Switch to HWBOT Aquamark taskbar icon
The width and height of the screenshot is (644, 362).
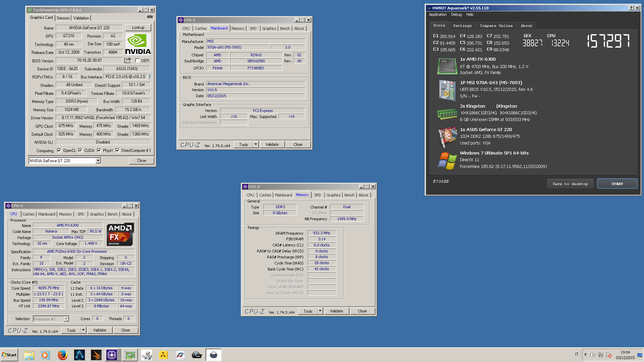[x=214, y=355]
